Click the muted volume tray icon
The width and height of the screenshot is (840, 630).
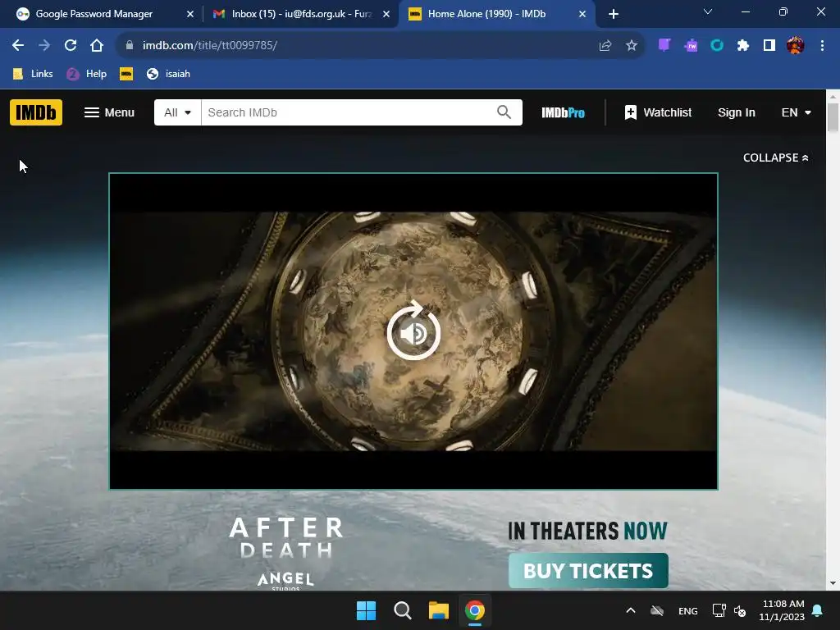click(740, 610)
